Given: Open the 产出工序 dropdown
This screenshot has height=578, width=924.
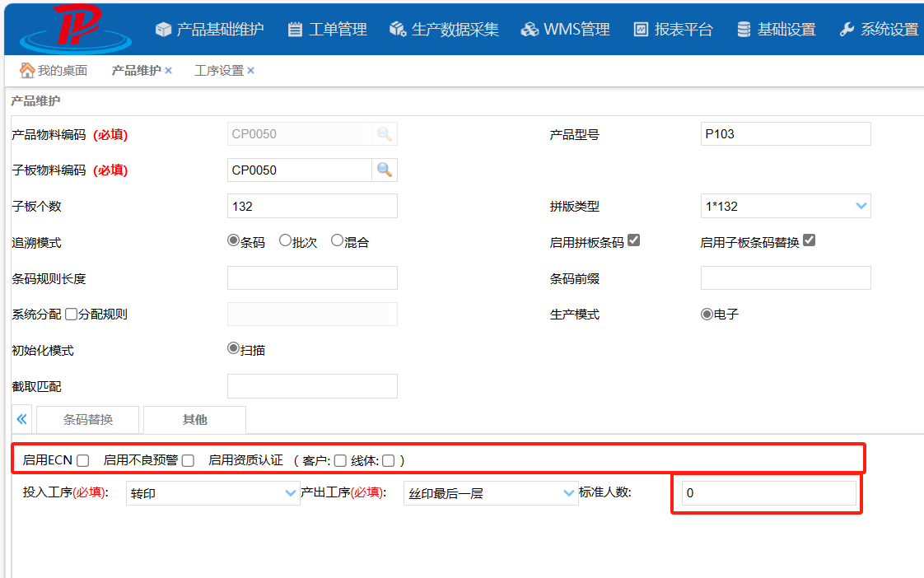Looking at the screenshot, I should (x=568, y=493).
